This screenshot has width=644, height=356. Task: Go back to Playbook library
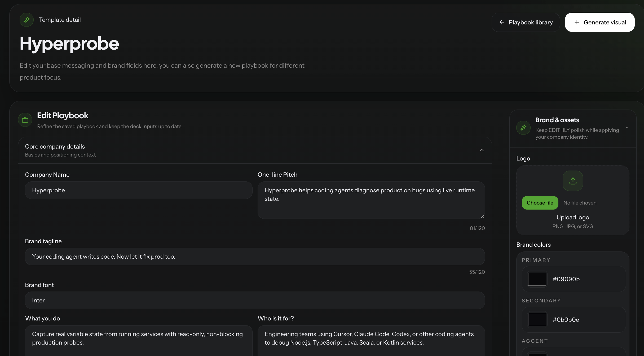pos(526,22)
